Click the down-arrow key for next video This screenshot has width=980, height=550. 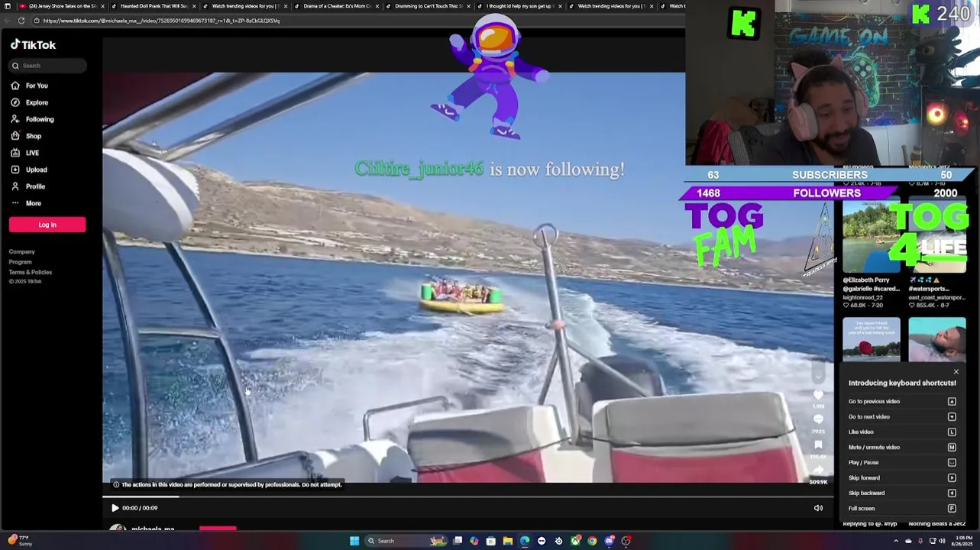952,416
